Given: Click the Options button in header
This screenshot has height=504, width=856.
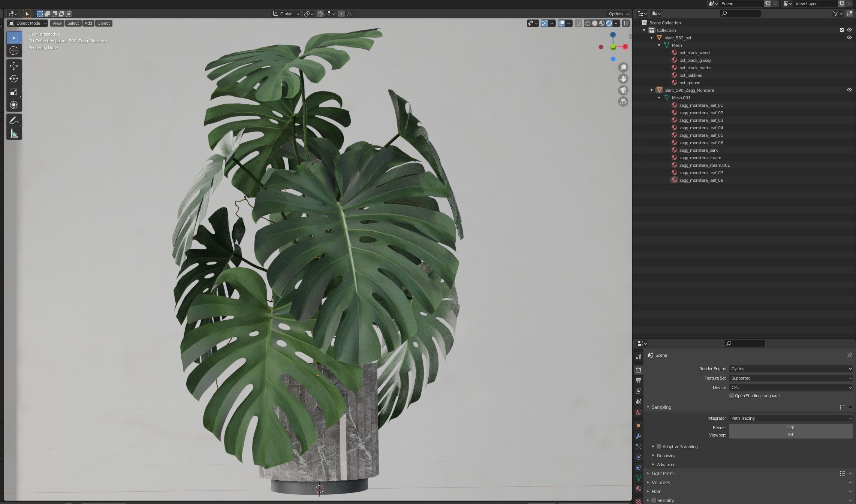Looking at the screenshot, I should coord(618,14).
